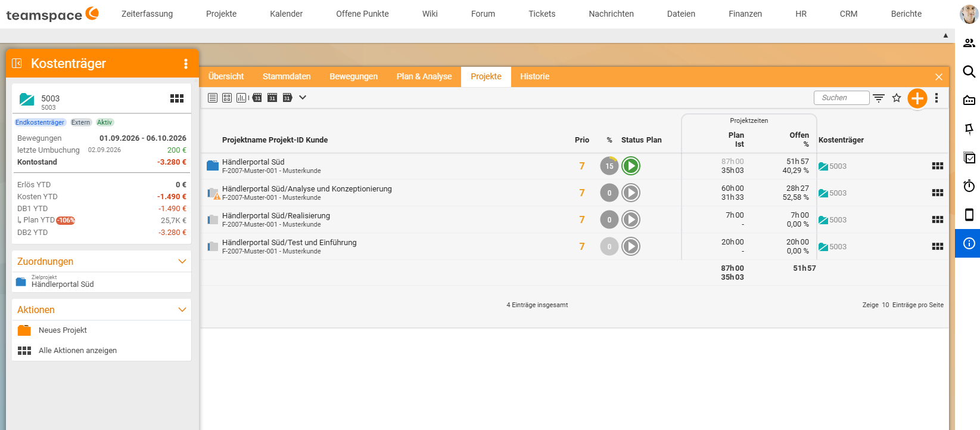Switch to bar chart view in project toolbar
980x430 pixels.
coord(241,98)
